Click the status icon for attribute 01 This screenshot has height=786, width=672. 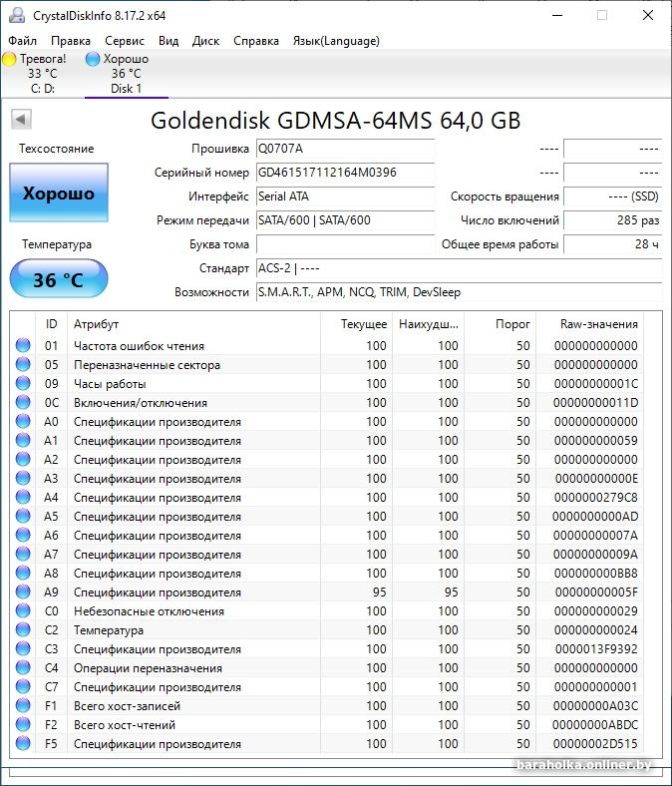tap(23, 345)
